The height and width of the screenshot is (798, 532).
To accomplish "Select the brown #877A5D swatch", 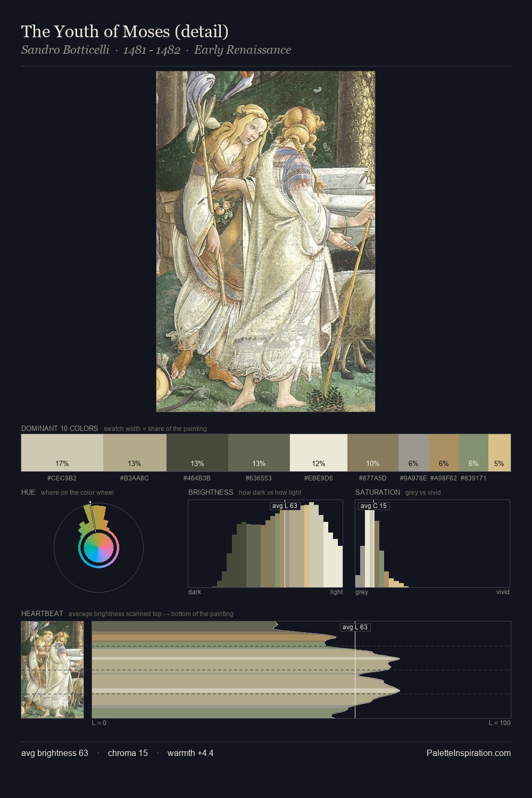I will (x=373, y=453).
